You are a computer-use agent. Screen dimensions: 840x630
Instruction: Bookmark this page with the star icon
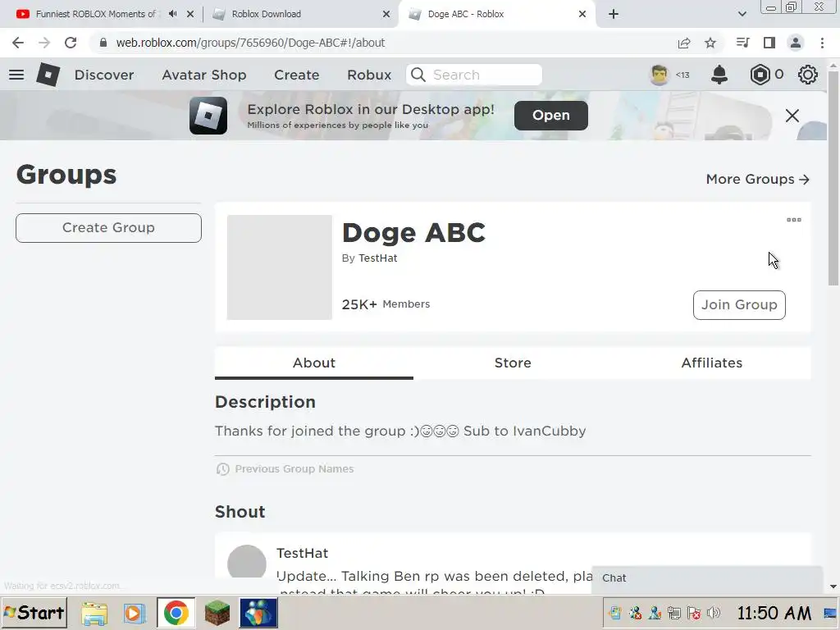pyautogui.click(x=710, y=43)
